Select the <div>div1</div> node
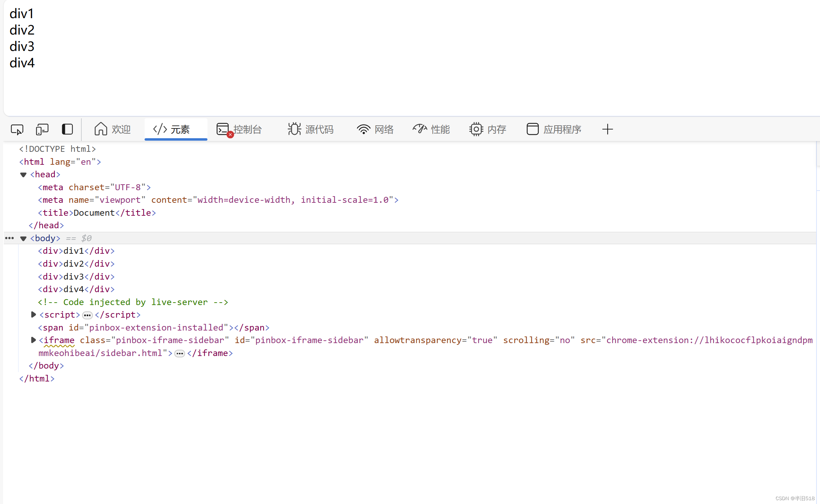 76,251
